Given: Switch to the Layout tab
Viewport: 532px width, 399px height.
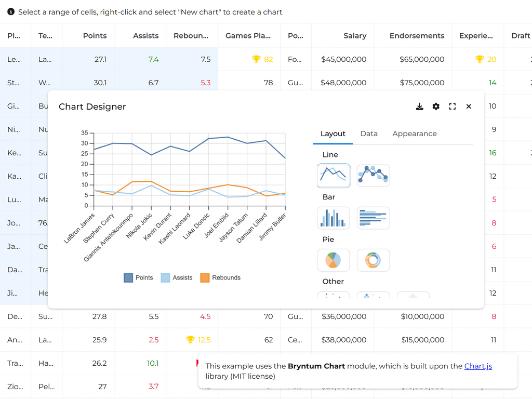Looking at the screenshot, I should click(333, 134).
